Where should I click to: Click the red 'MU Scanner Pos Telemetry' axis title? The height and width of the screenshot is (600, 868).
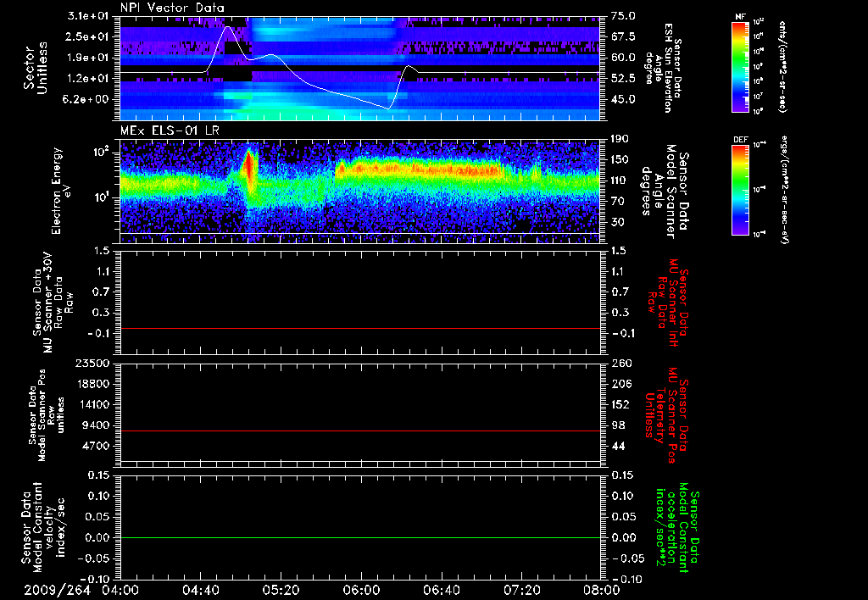coord(667,415)
